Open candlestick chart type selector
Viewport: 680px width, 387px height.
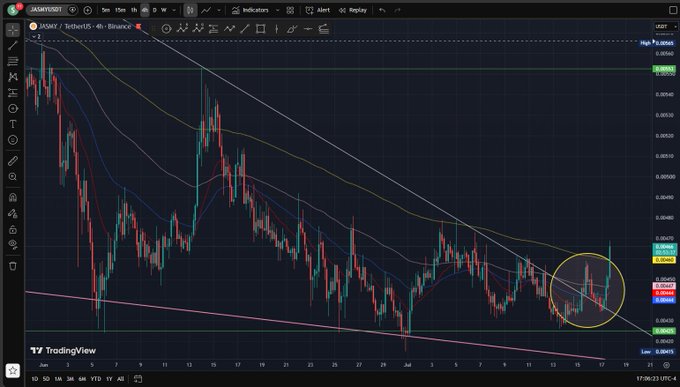[190, 10]
